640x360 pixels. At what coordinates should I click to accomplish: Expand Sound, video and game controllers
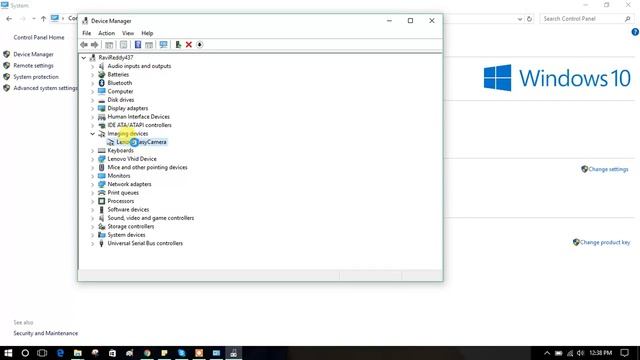coord(93,218)
